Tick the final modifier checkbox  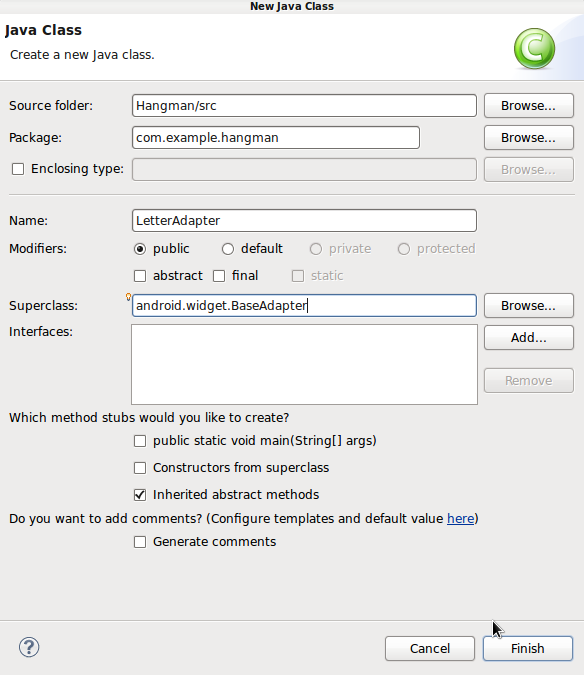(x=219, y=276)
